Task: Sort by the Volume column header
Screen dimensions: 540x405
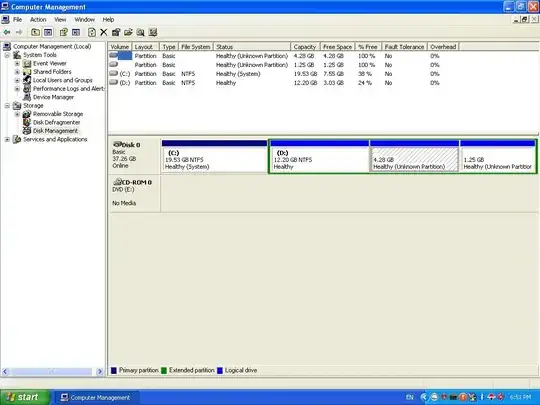Action: 120,47
